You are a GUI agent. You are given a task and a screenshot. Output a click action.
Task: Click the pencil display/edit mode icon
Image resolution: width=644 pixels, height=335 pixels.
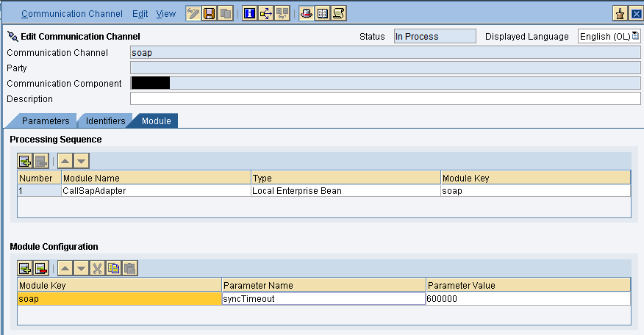click(193, 13)
